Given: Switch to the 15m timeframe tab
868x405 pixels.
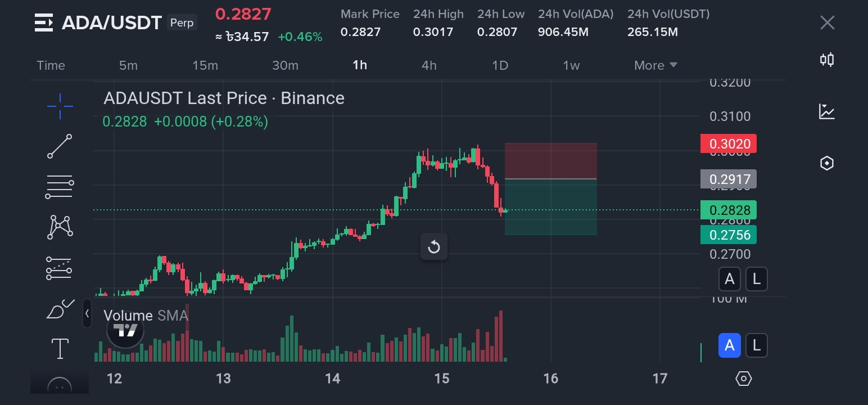Looking at the screenshot, I should [x=205, y=65].
